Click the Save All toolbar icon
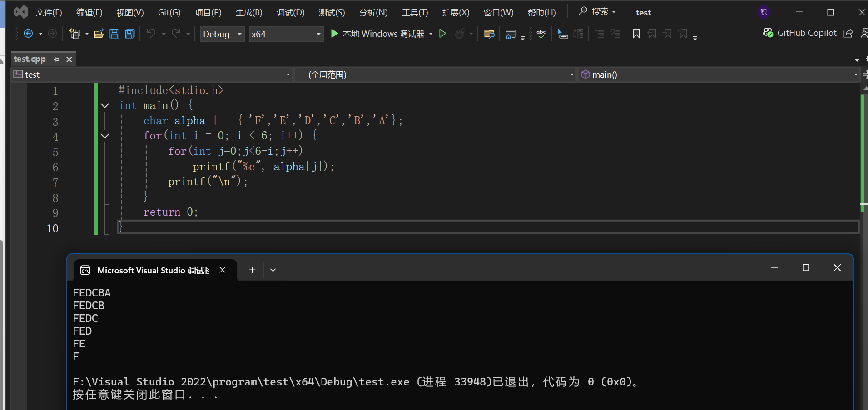The width and height of the screenshot is (868, 410). point(130,34)
